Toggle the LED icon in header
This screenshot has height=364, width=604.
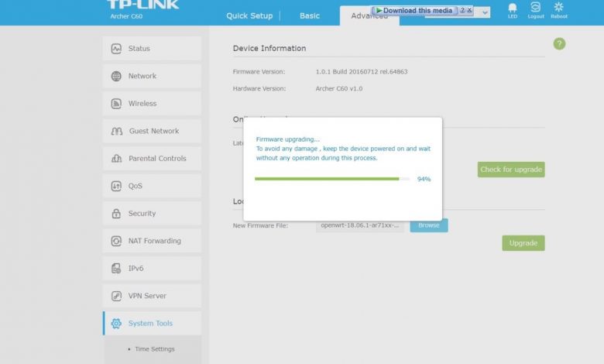tap(513, 10)
